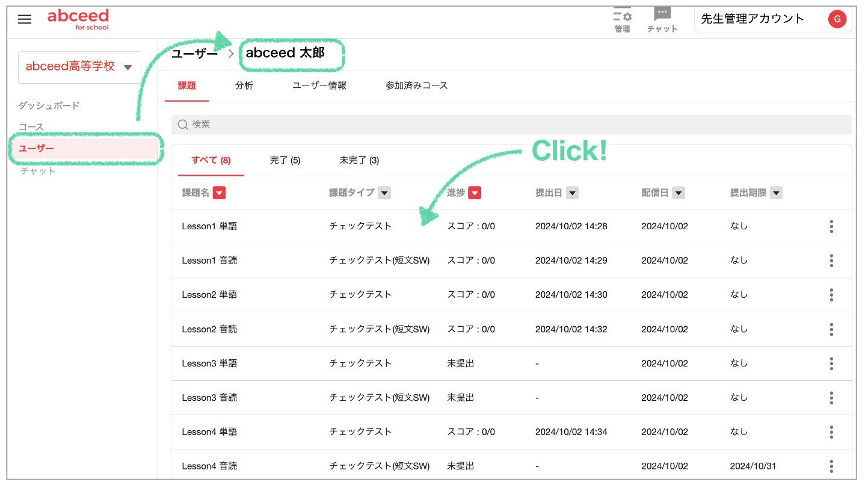This screenshot has height=485, width=868.
Task: Open the Lesson2 単語 assignment row
Action: point(511,295)
